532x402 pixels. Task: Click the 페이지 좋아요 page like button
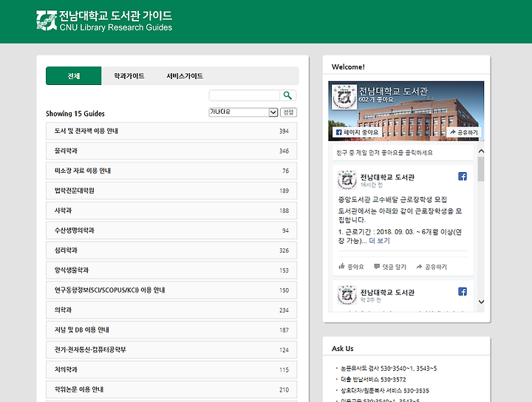pyautogui.click(x=357, y=132)
